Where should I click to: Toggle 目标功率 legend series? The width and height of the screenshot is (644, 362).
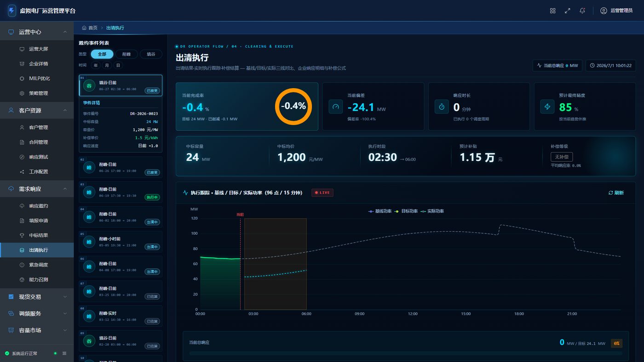[406, 211]
